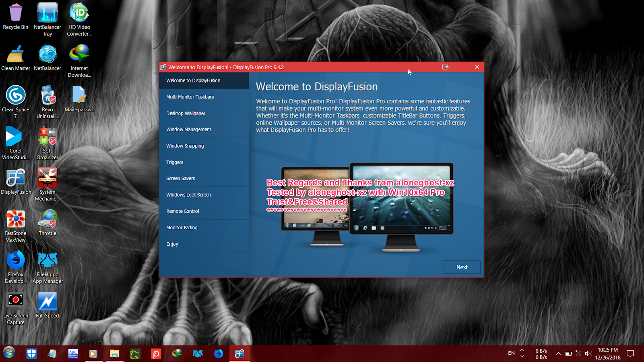Open the media player taskbar icon
644x362 pixels.
pyautogui.click(x=93, y=354)
